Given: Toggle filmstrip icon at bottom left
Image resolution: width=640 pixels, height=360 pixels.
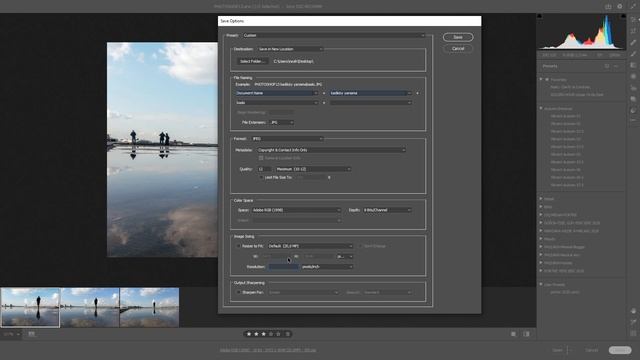Looking at the screenshot, I should coord(31,334).
